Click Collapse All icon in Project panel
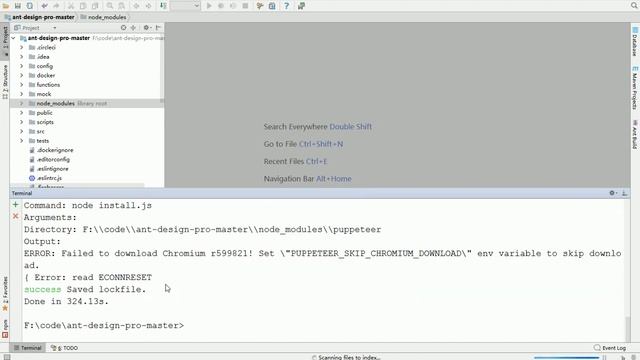 point(133,28)
